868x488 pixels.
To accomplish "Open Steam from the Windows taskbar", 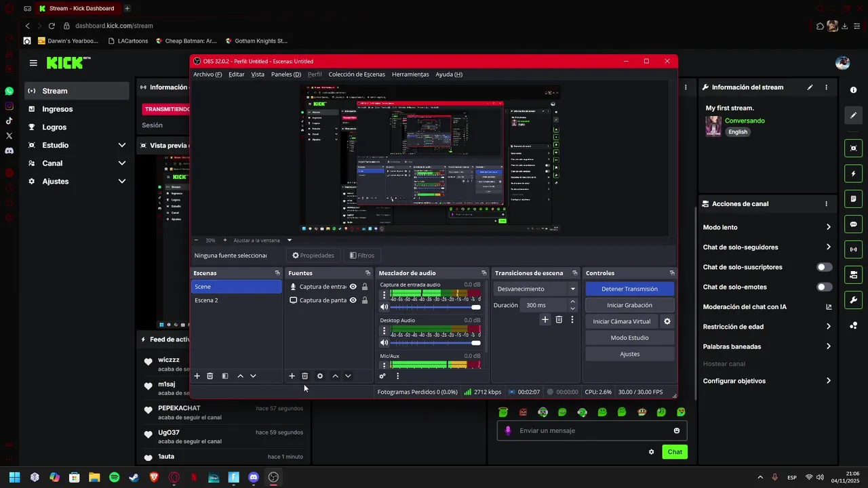I will (x=134, y=477).
